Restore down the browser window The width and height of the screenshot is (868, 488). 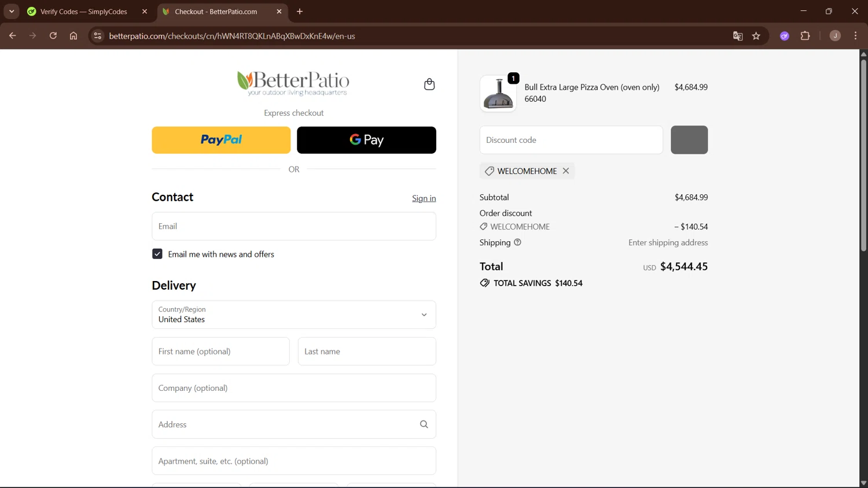click(829, 12)
